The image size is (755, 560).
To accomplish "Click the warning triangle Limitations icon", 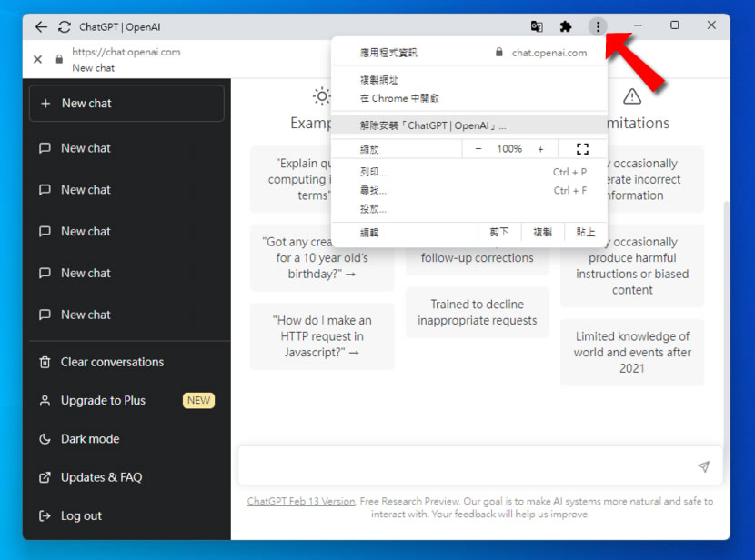I will tap(631, 96).
